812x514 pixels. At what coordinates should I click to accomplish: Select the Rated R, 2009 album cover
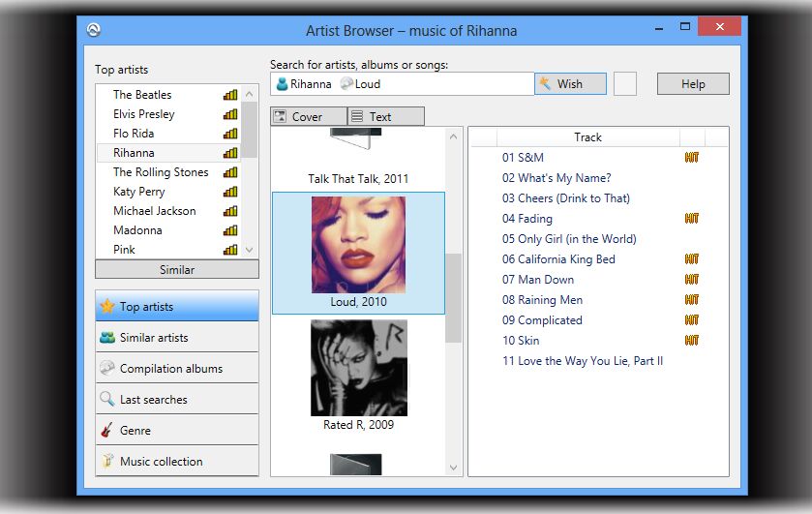click(358, 369)
